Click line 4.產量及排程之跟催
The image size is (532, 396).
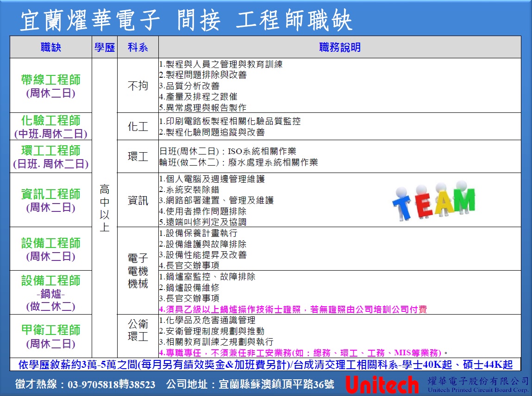198,97
